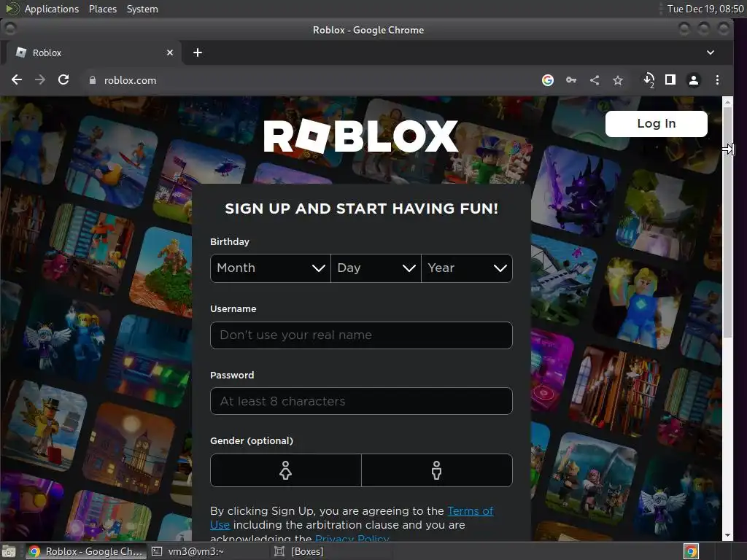Image resolution: width=747 pixels, height=560 pixels.
Task: Click the show desktop icon in taskbar
Action: (x=9, y=551)
